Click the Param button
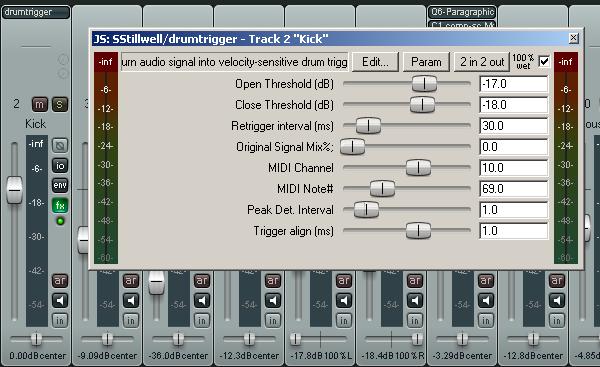The width and height of the screenshot is (600, 367). tap(426, 62)
